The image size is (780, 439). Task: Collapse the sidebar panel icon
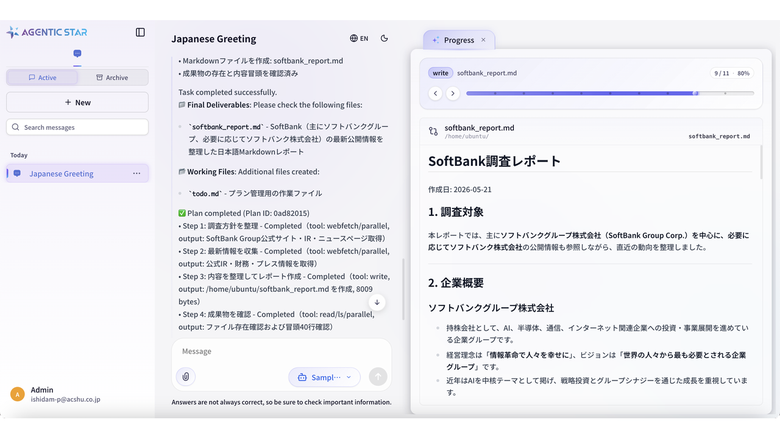click(140, 32)
